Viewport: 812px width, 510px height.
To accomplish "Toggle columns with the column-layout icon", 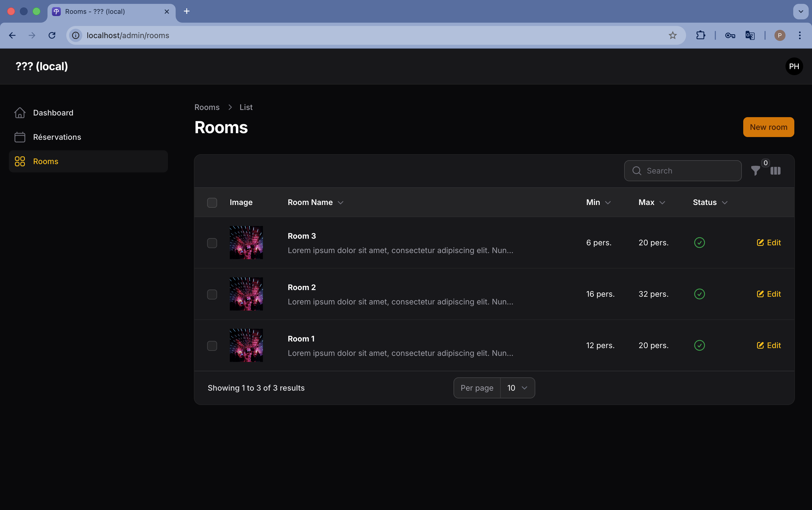I will (x=775, y=171).
